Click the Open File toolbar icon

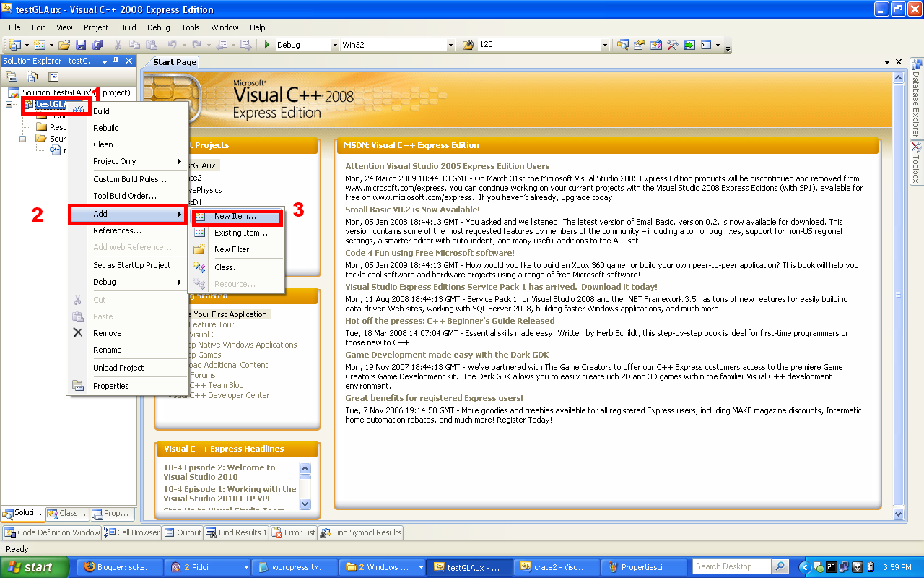(64, 45)
